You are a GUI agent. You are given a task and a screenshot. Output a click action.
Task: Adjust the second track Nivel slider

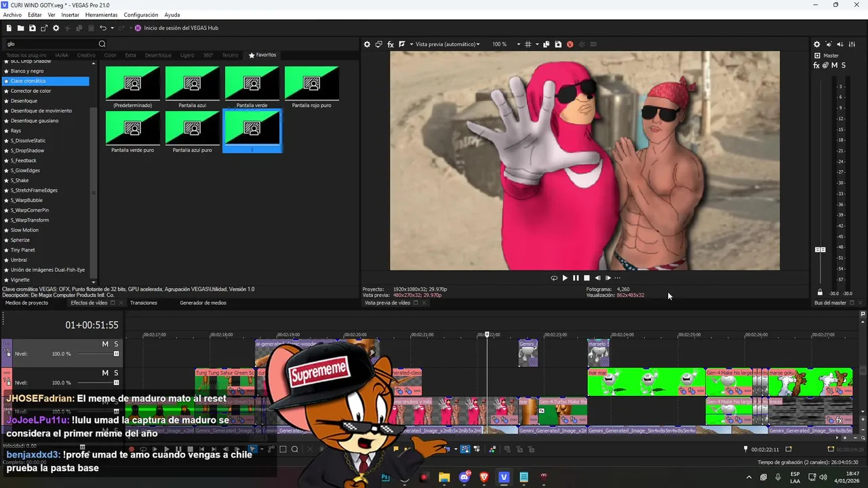(x=116, y=382)
